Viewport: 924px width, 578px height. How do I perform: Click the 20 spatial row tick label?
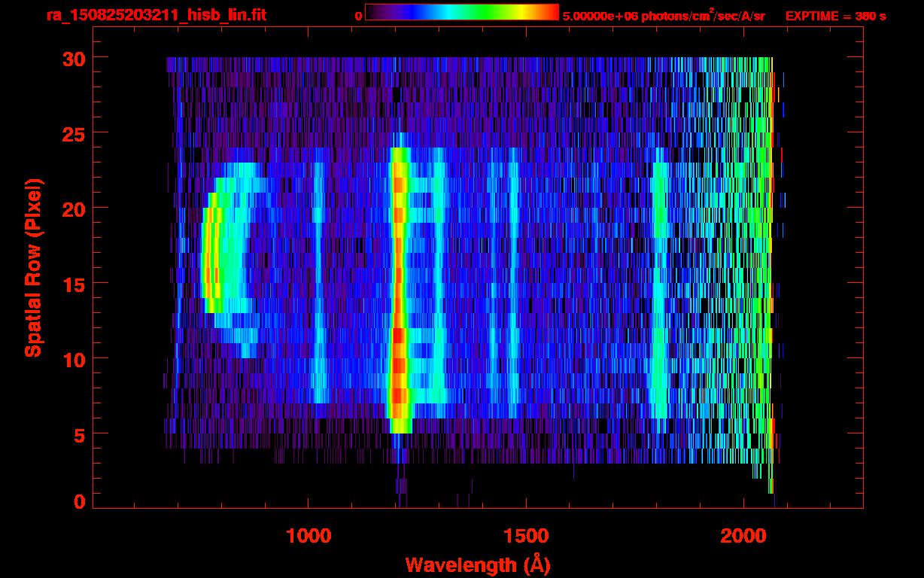[x=74, y=208]
